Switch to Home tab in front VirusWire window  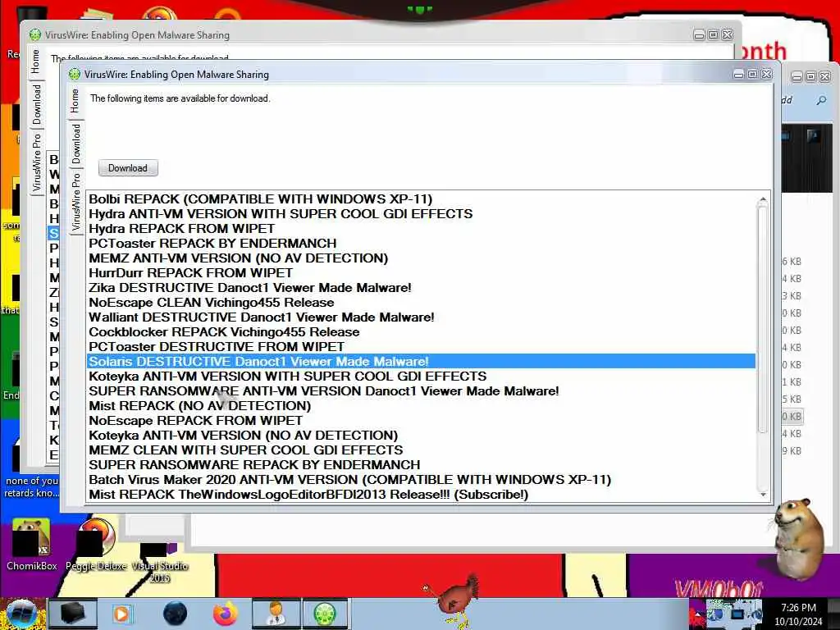(x=75, y=101)
